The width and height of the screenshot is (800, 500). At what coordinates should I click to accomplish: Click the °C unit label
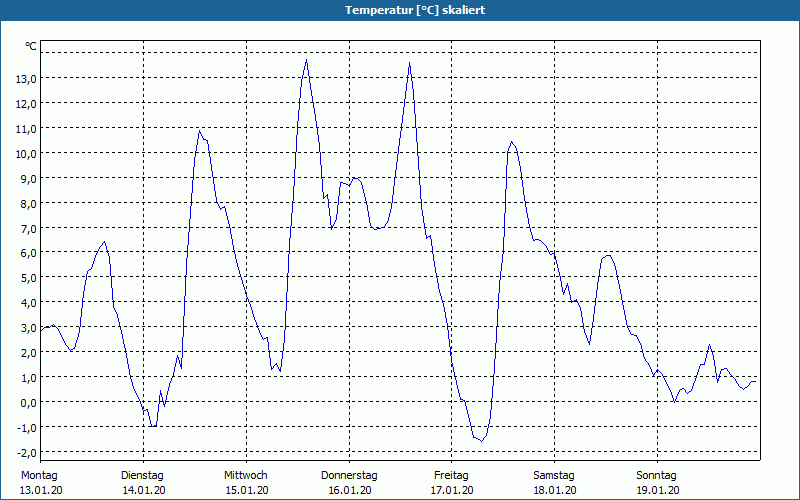tap(31, 46)
